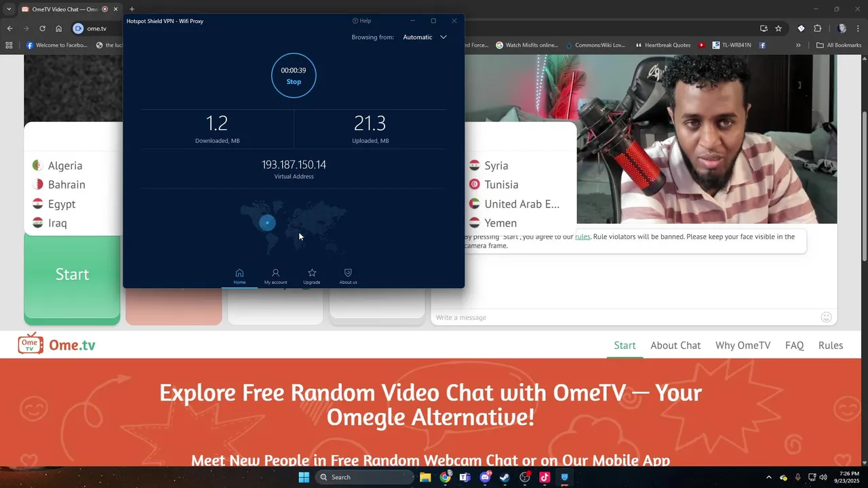Bookmark this page with star icon

[x=778, y=28]
